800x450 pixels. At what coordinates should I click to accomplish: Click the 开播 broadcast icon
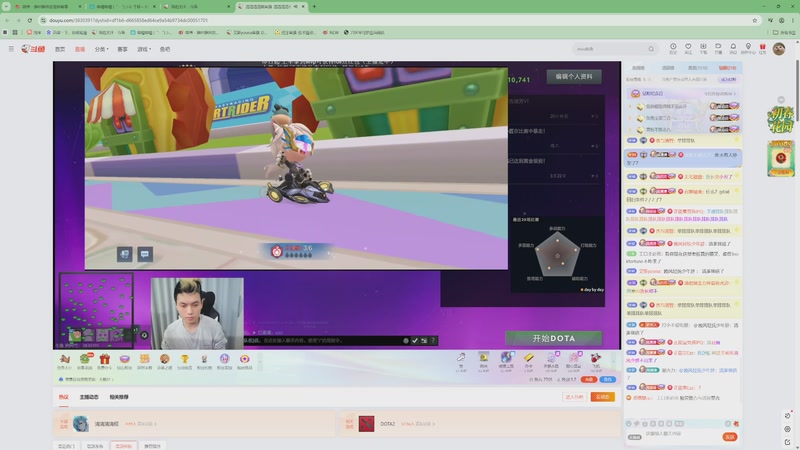(718, 48)
